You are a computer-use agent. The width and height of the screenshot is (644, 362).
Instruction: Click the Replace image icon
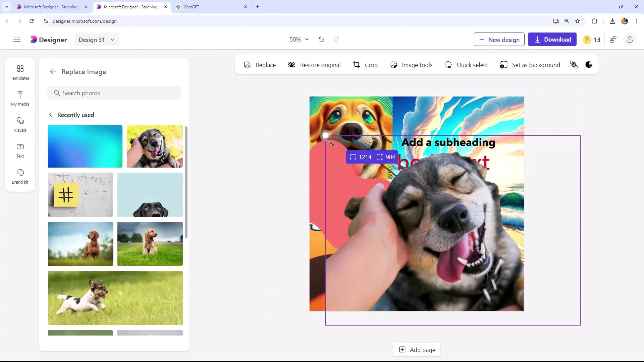[247, 65]
